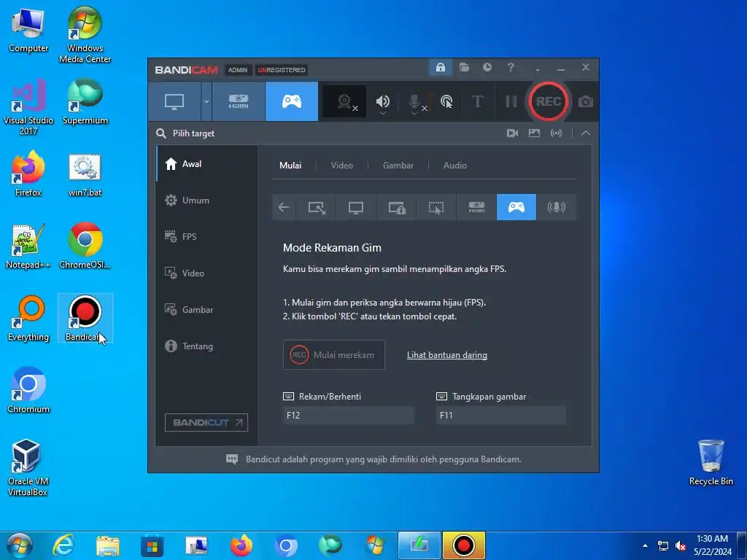Select screen recording mode in top toolbar

coord(174,101)
